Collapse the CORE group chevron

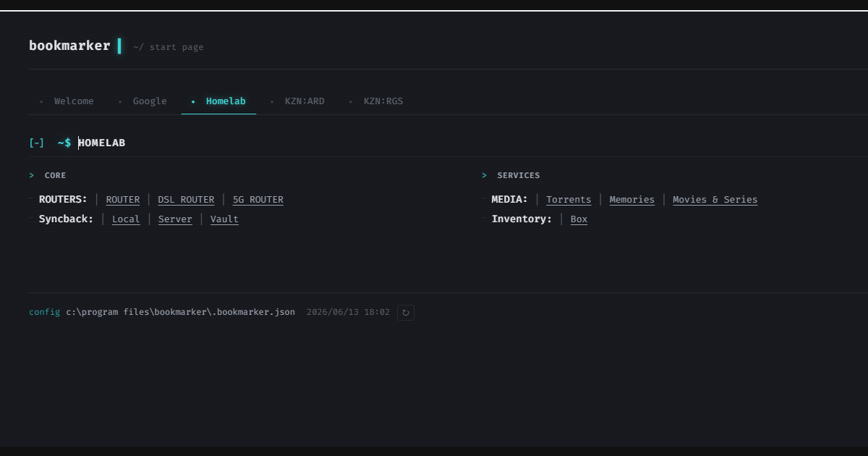[32, 175]
